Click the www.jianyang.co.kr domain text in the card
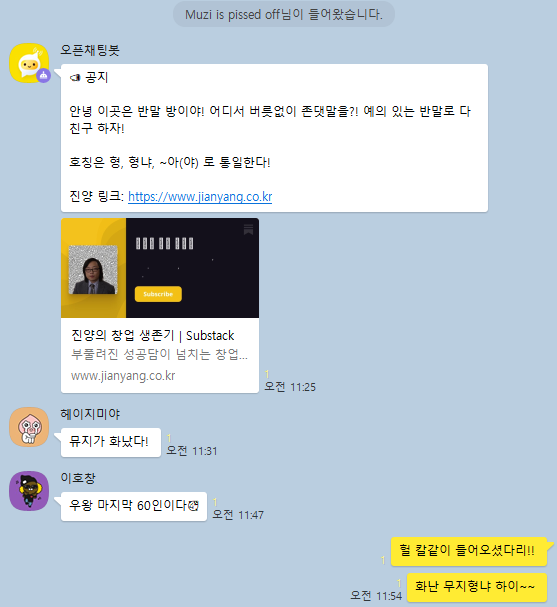The height and width of the screenshot is (607, 557). point(123,376)
